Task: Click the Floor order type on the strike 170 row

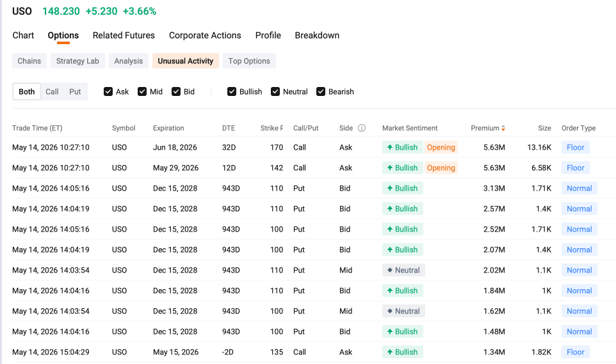Action: (576, 147)
